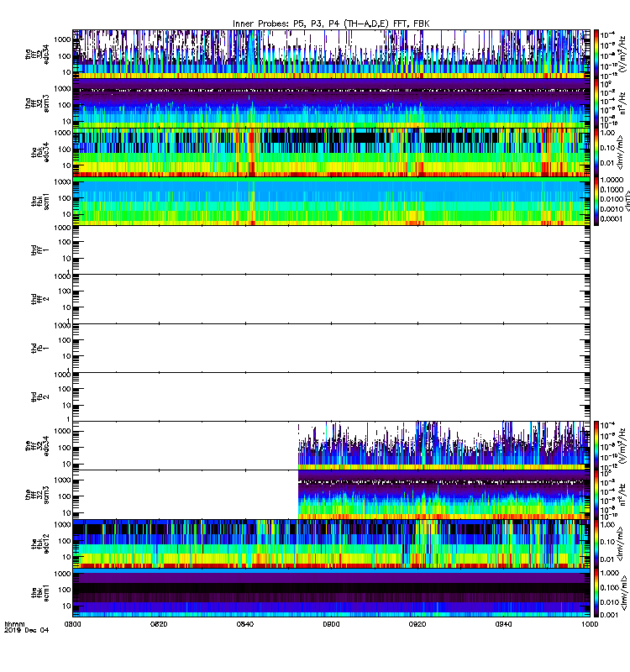Click the '0900' time axis label
Viewport: 630px width, 672px height.
[x=331, y=624]
